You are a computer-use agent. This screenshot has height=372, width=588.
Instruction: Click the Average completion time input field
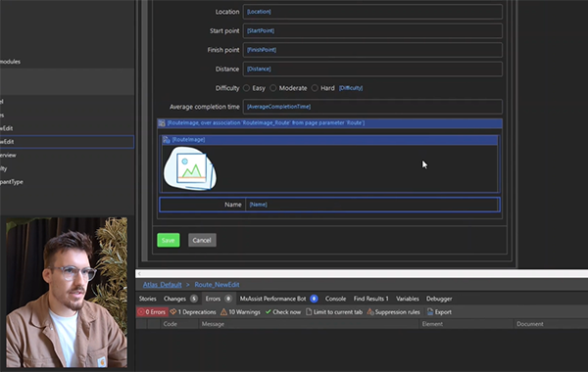click(372, 107)
